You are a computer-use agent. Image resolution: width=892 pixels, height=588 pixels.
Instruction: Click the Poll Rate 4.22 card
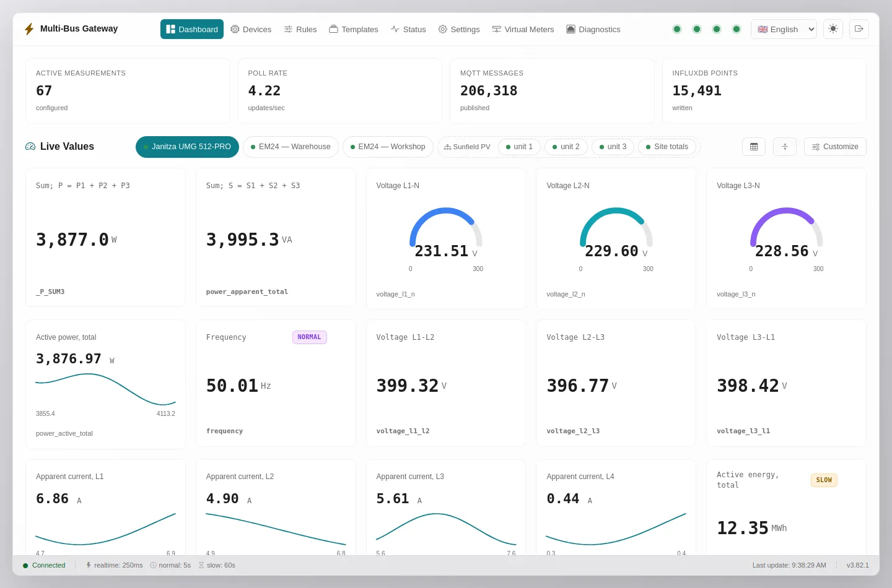coord(339,91)
